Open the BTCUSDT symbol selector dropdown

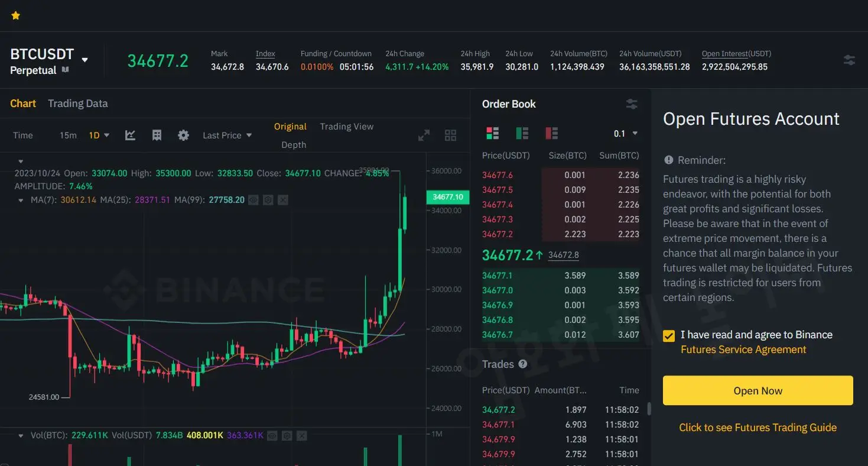pyautogui.click(x=84, y=60)
